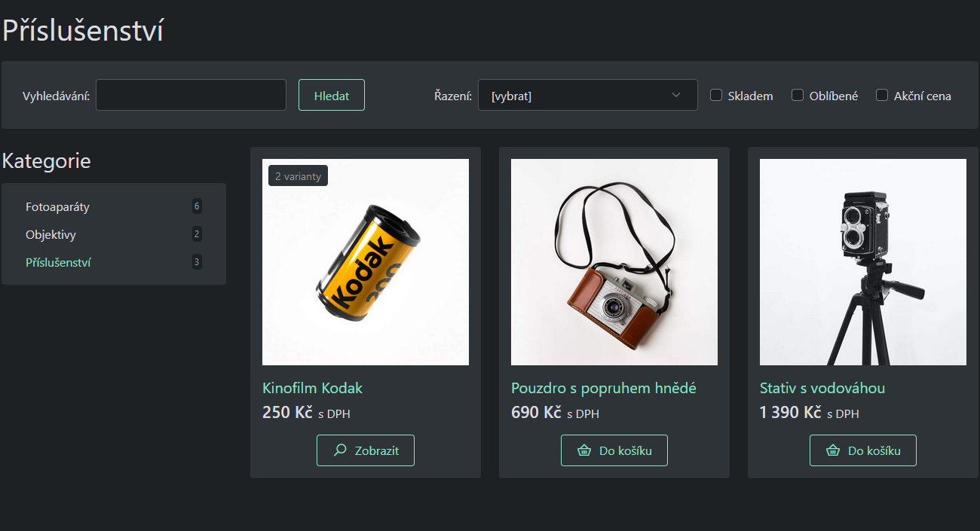Open the Řazení sorting dropdown

pos(588,95)
